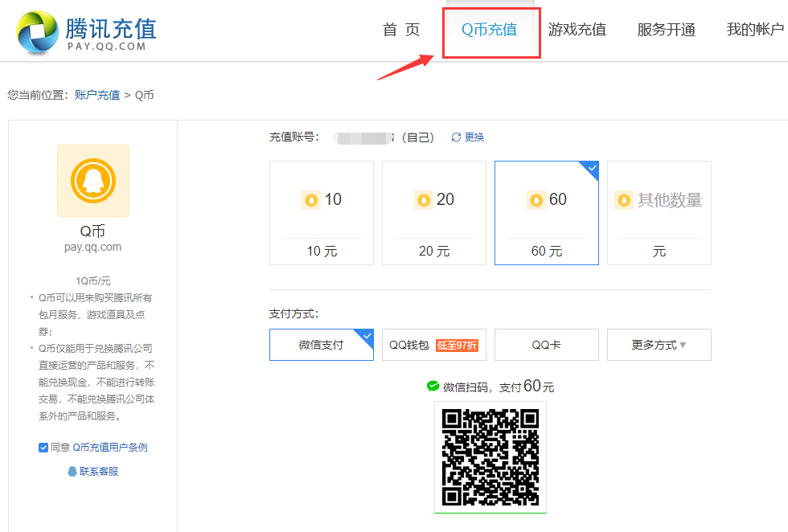Image resolution: width=788 pixels, height=532 pixels.
Task: Click the Tencent Pay logo
Action: [87, 32]
